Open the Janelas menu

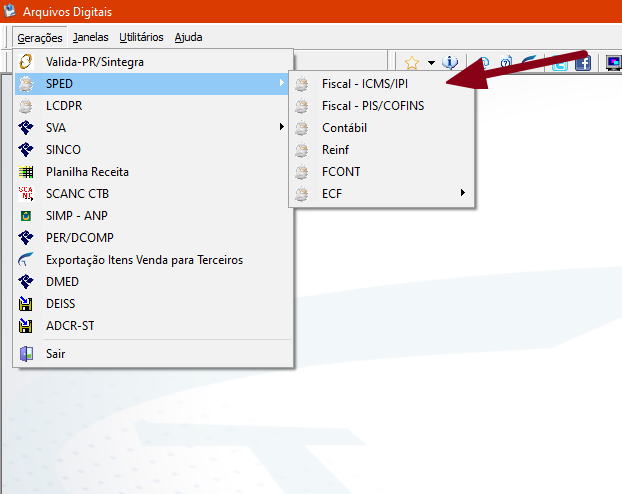tap(90, 37)
